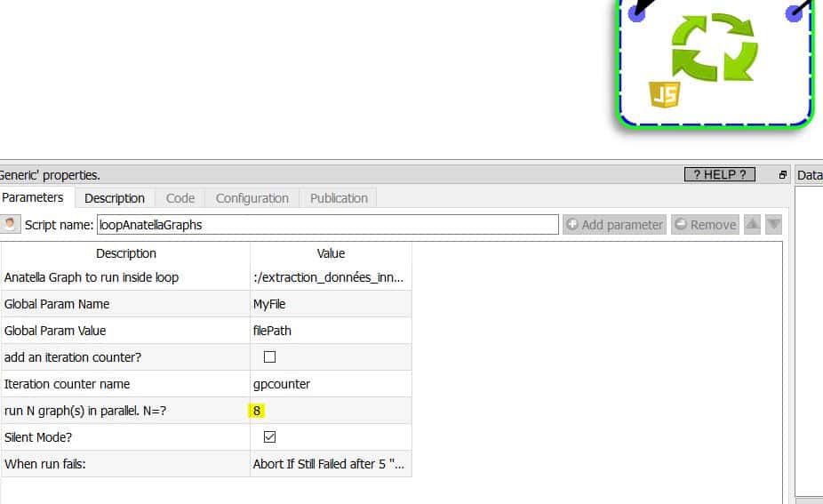
Task: Select the Publication tab
Action: (339, 198)
